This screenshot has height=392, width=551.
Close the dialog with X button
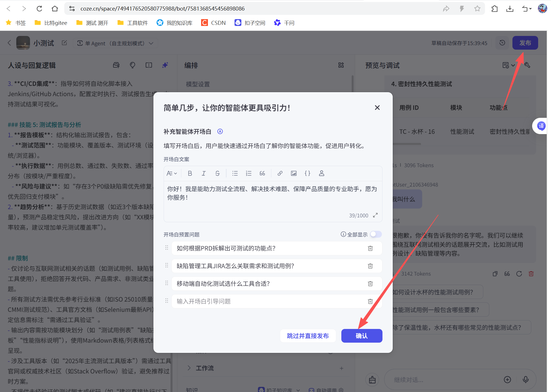(377, 108)
